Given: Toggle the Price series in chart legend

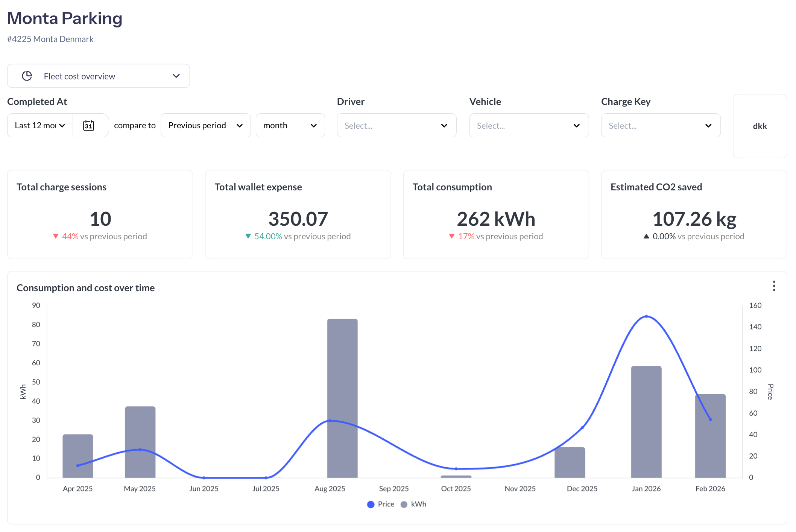Looking at the screenshot, I should 381,504.
